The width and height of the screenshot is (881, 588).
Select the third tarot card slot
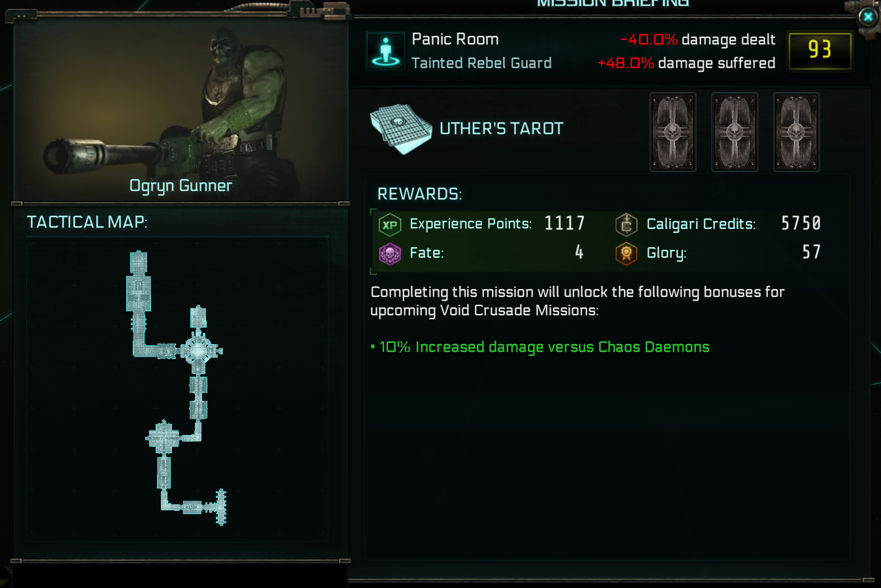pyautogui.click(x=796, y=132)
